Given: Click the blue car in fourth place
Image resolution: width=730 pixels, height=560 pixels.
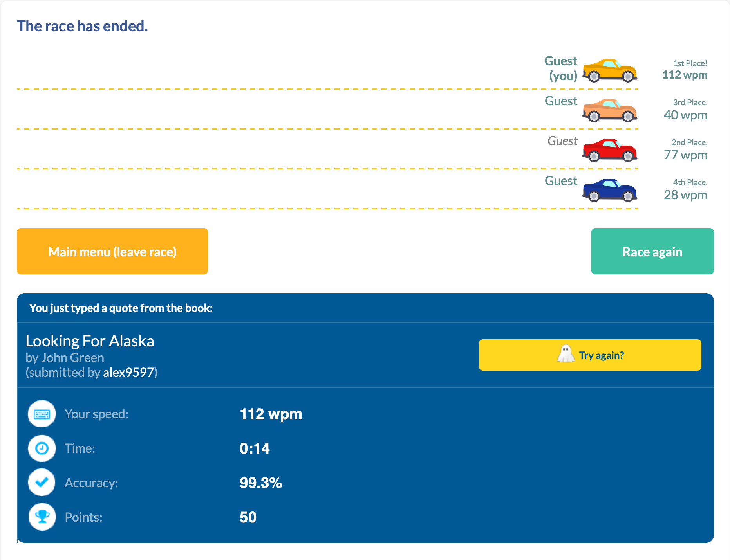Looking at the screenshot, I should tap(609, 190).
